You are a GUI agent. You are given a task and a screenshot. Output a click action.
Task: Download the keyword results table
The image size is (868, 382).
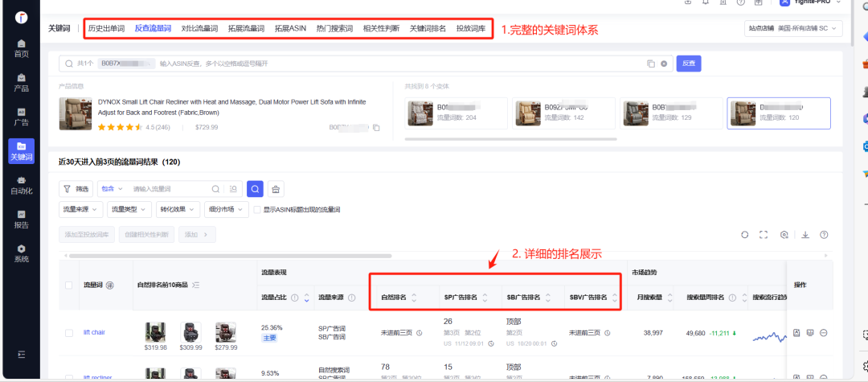point(805,235)
